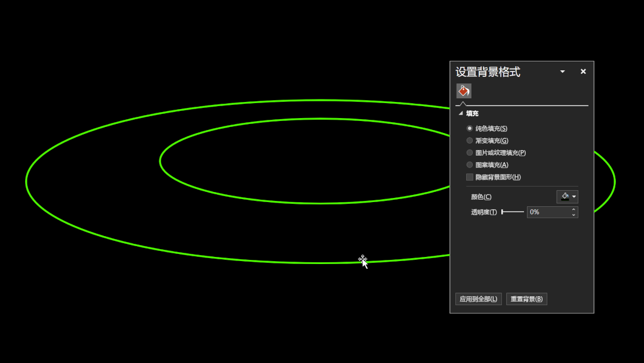Pick the 图案填充 radio button
The image size is (644, 363).
tap(470, 165)
